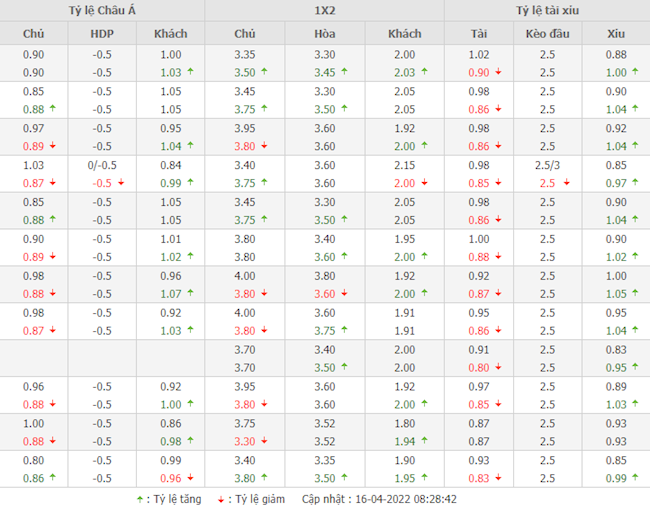The image size is (650, 513).
Task: Click the HDP column header
Action: click(x=101, y=34)
